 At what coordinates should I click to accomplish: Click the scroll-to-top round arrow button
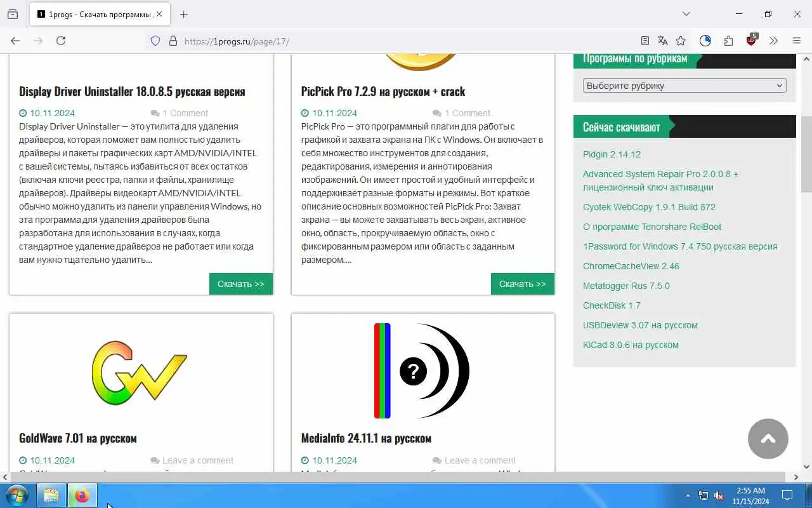(768, 439)
